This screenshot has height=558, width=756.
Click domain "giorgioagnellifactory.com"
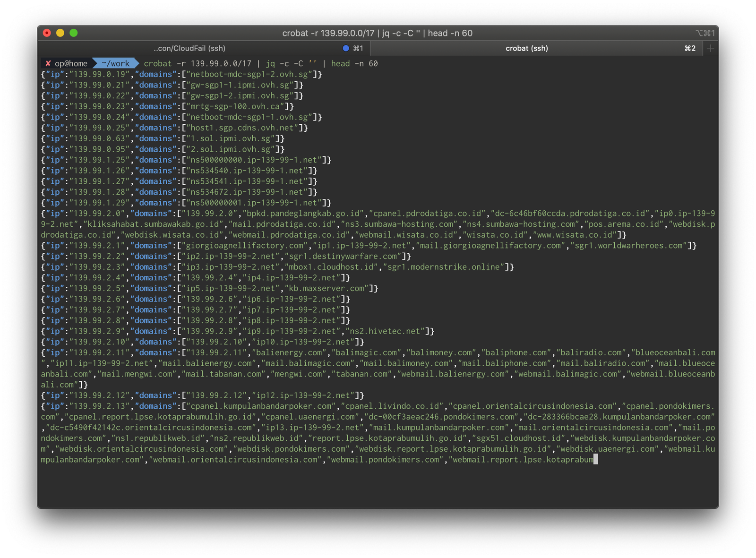[247, 246]
